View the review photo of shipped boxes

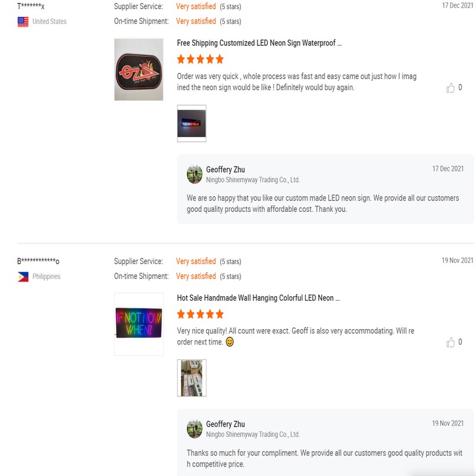pos(192,378)
